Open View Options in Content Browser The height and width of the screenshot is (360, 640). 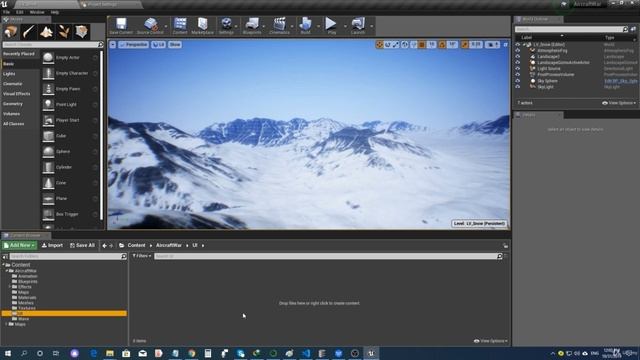[491, 341]
